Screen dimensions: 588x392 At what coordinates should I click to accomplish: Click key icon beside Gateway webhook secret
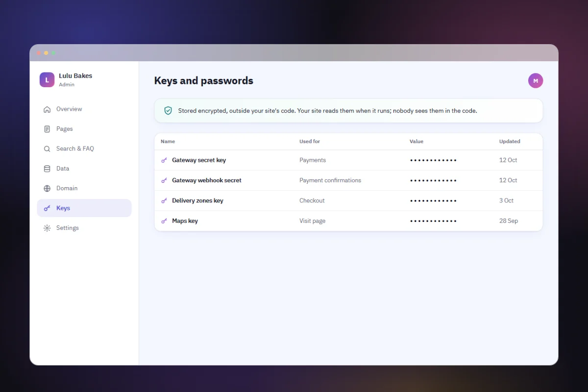pyautogui.click(x=164, y=180)
